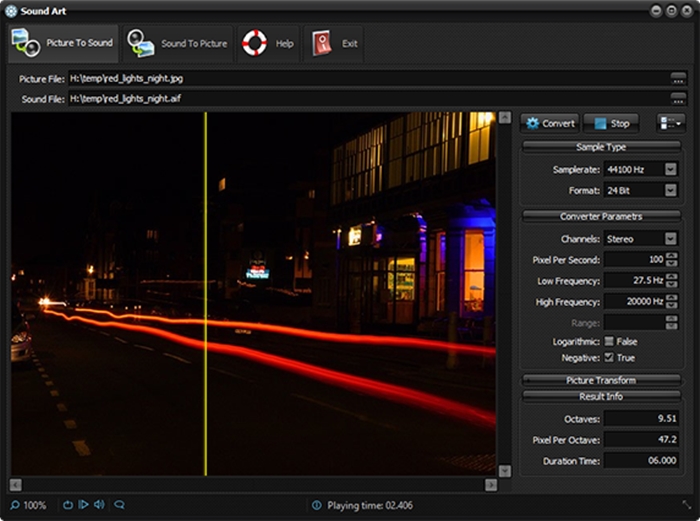Play the sound with the play icon

[83, 505]
